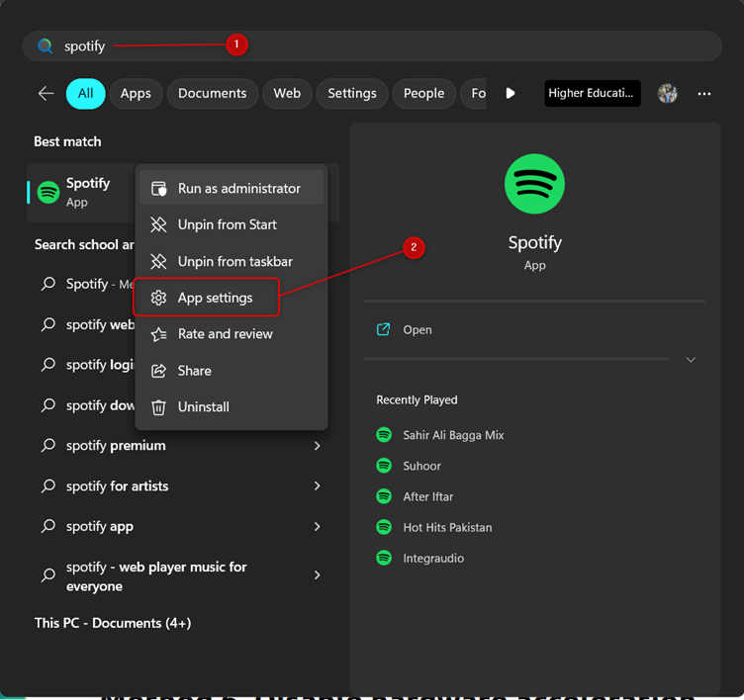Click the spotify search text field
The image size is (744, 700).
[372, 46]
